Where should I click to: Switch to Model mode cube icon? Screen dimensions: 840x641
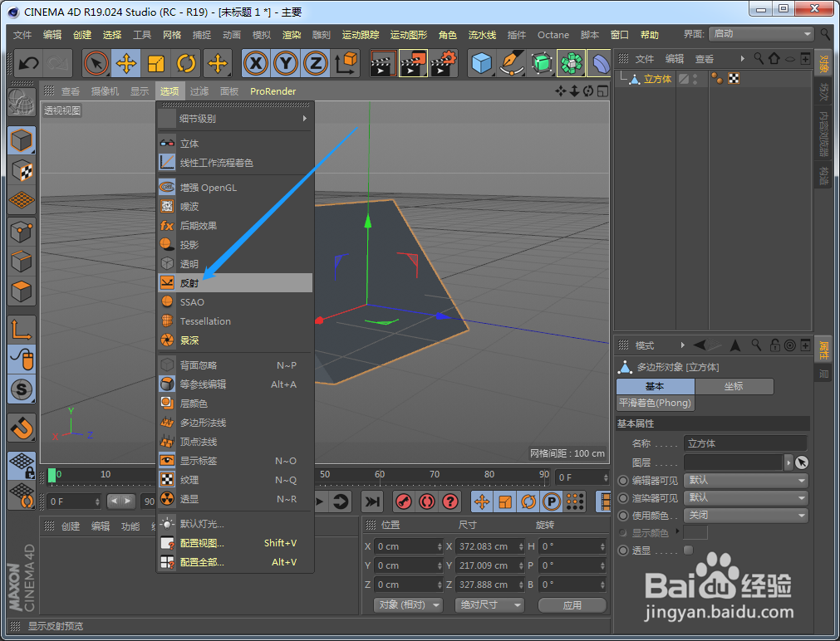[22, 141]
